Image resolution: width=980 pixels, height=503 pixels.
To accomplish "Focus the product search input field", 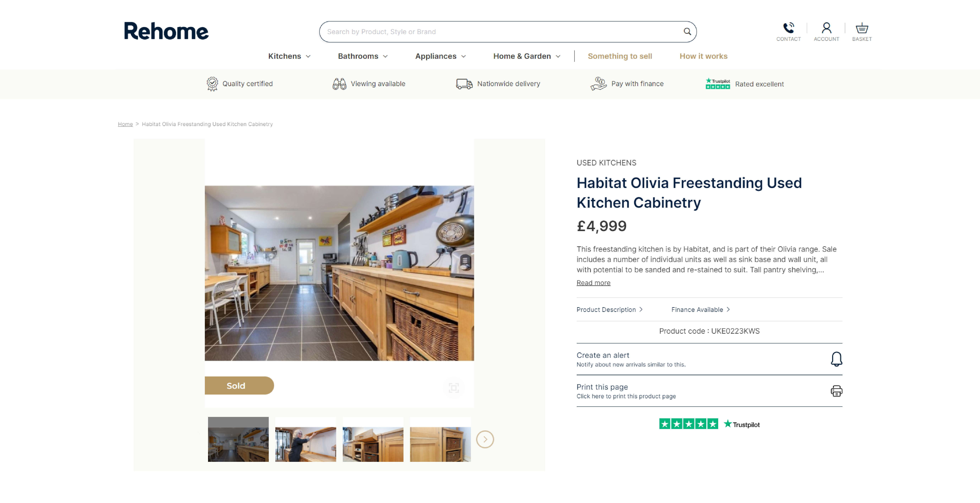I will 502,32.
